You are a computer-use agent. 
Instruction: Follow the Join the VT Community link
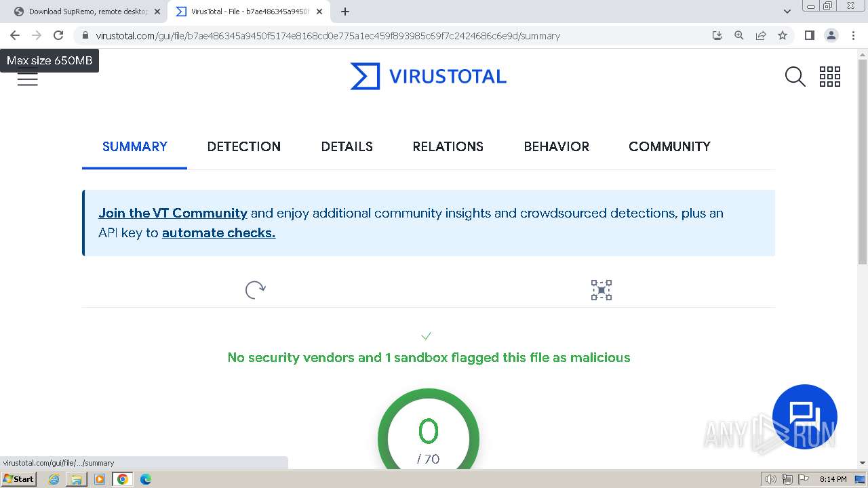click(173, 213)
